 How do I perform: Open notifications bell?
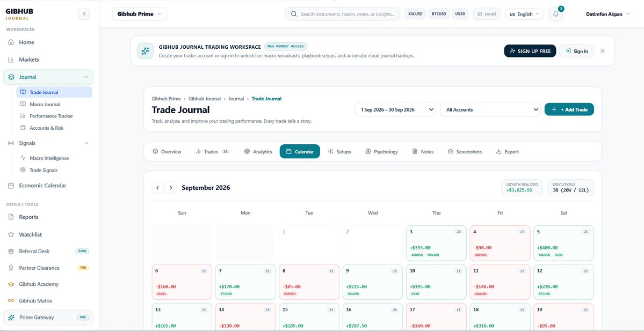pos(556,14)
